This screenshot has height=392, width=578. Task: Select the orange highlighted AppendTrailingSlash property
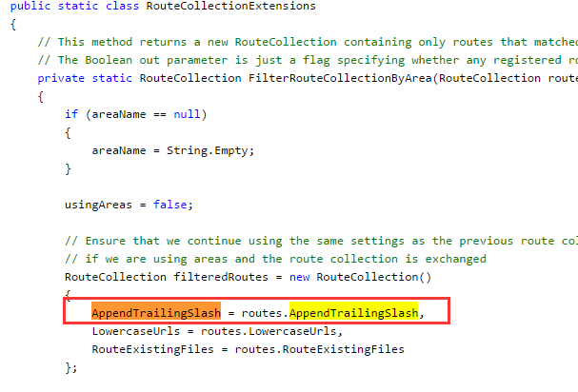tap(156, 312)
